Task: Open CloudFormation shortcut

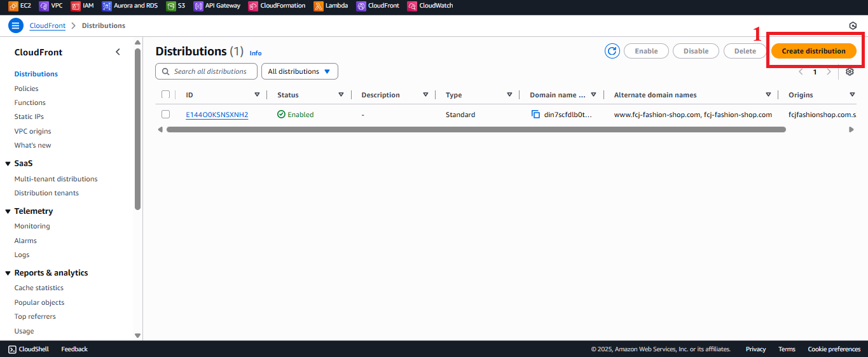Action: point(277,6)
